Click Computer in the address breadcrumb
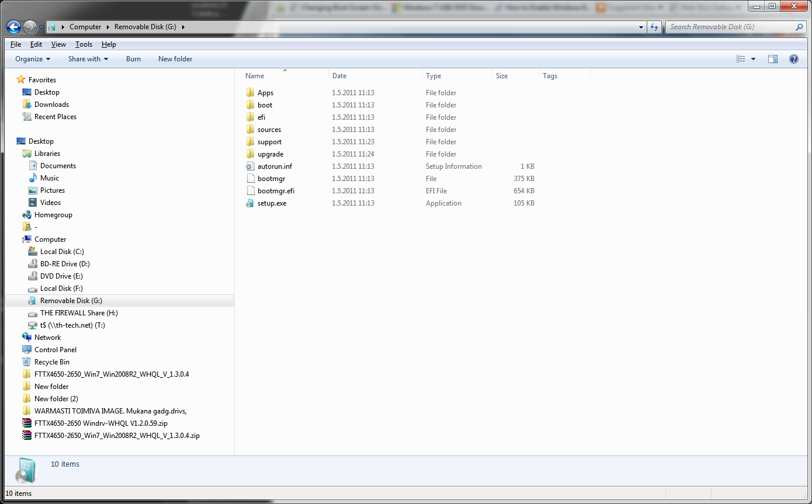 pos(85,27)
